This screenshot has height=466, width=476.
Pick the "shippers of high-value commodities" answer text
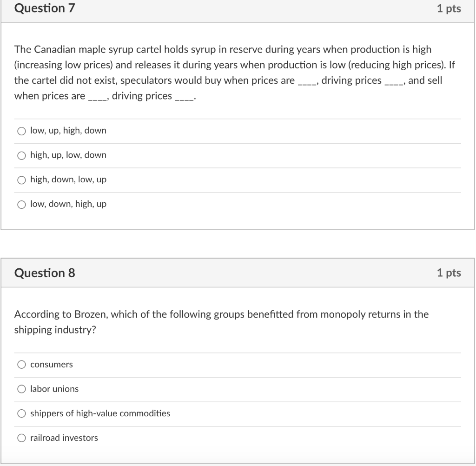pyautogui.click(x=100, y=413)
